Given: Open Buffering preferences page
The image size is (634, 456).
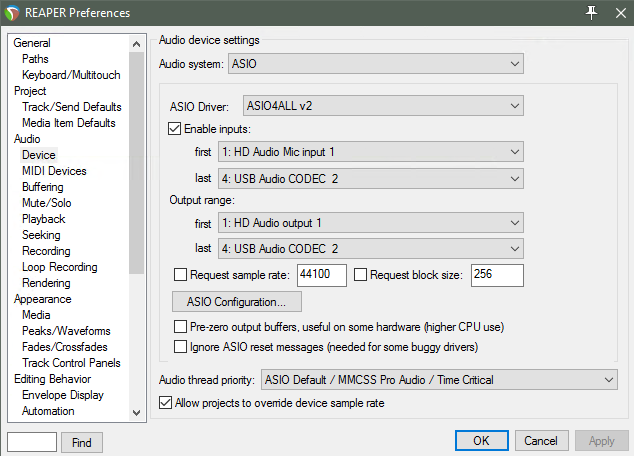Looking at the screenshot, I should [43, 187].
